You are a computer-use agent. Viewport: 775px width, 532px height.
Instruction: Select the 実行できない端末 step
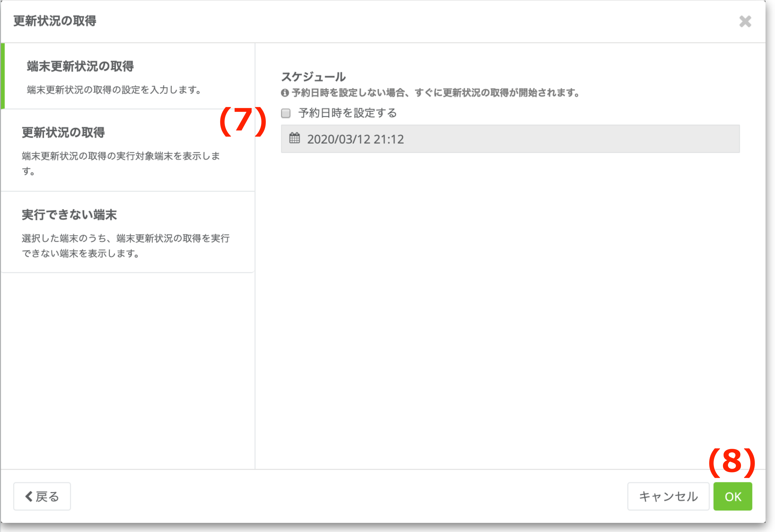[128, 232]
